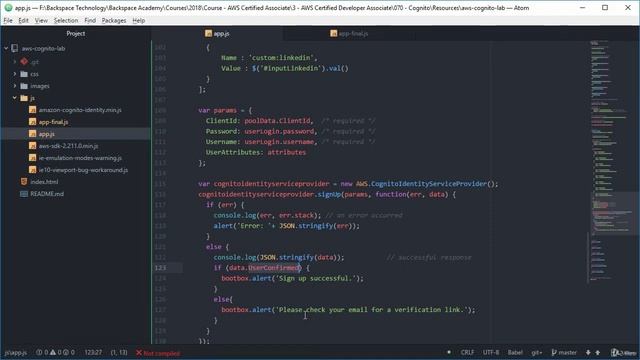
Task: Click the linter info count icon
Action: [x=66, y=352]
